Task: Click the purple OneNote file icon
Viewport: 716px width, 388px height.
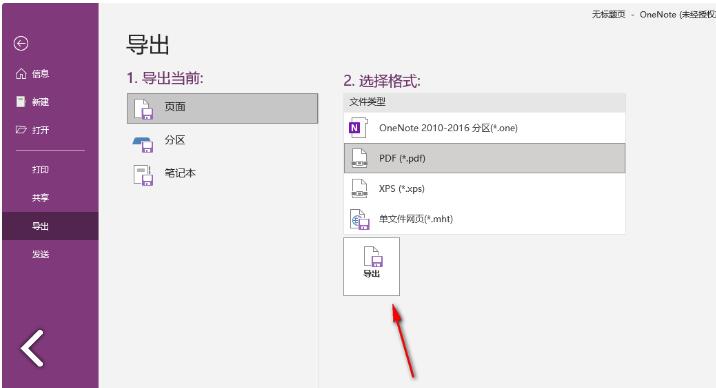Action: coord(358,128)
